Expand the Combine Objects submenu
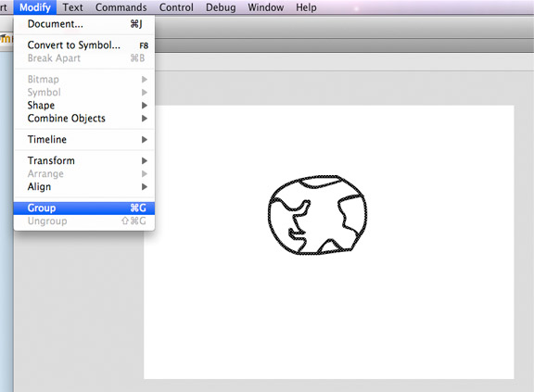 click(x=84, y=119)
